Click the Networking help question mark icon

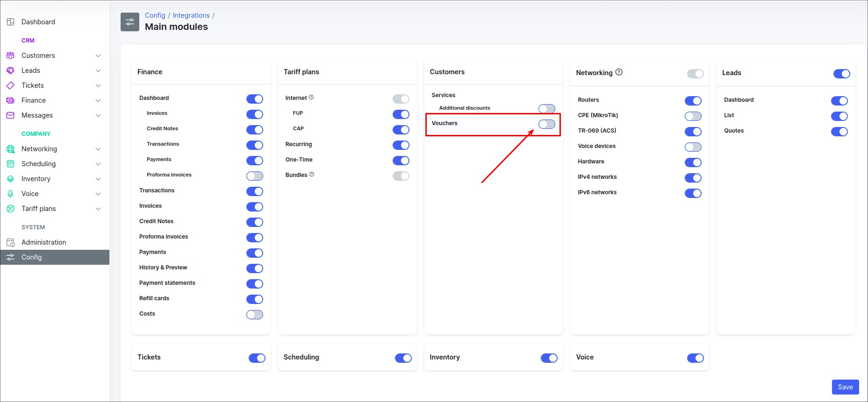619,72
